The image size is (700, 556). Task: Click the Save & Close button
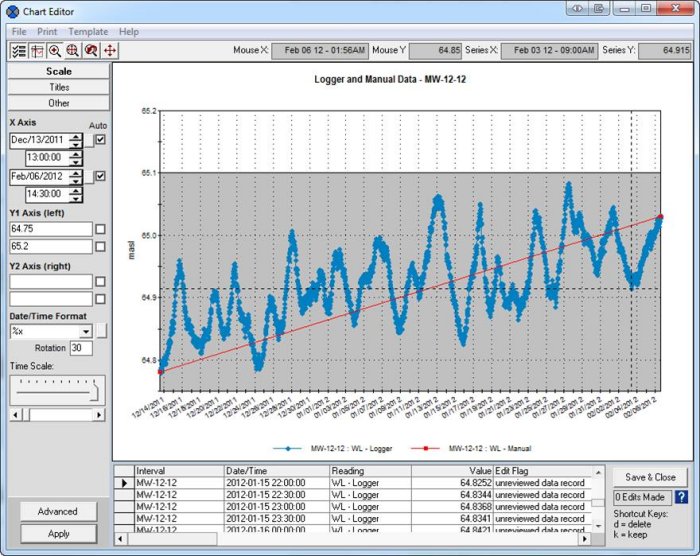click(650, 477)
